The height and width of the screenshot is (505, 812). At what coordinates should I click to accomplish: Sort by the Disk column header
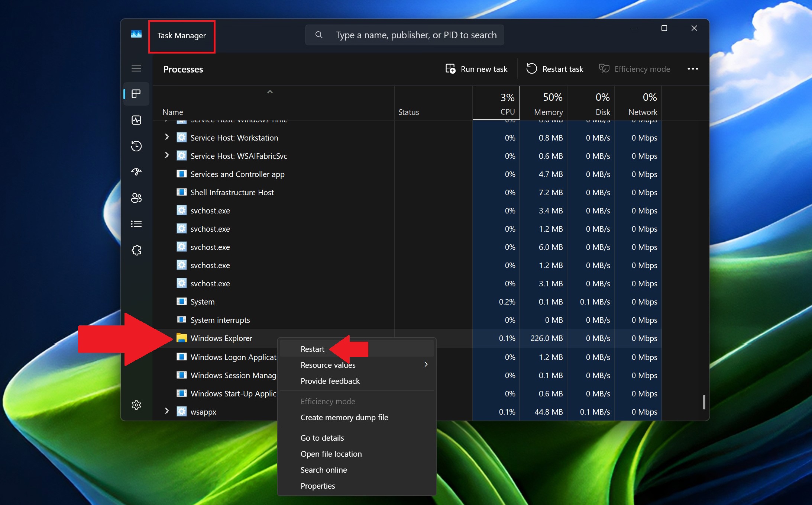[x=591, y=103]
